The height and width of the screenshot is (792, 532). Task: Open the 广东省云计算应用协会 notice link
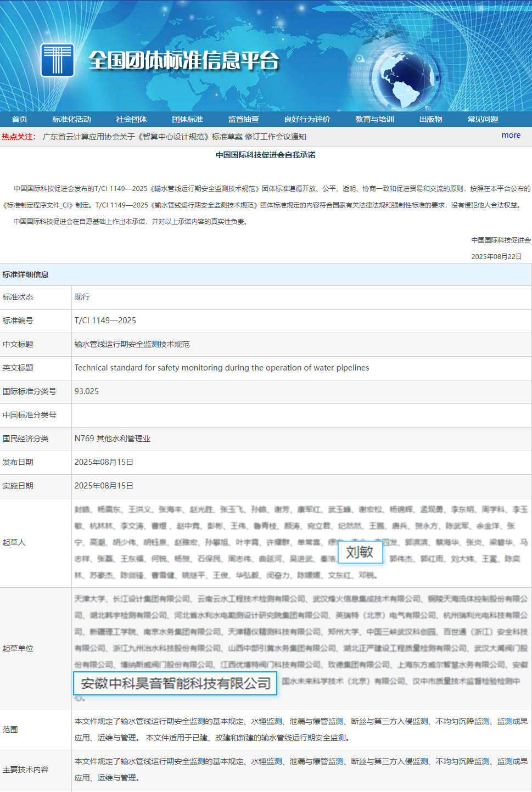pyautogui.click(x=175, y=137)
